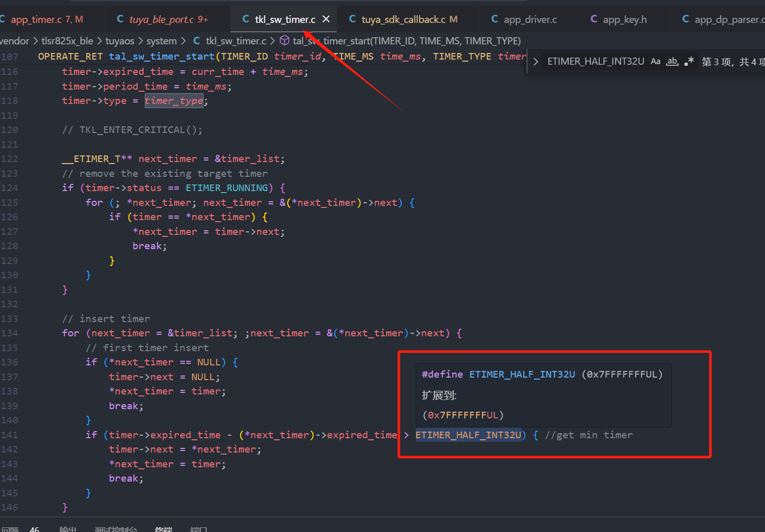Open the system breadcrumb folder list

click(161, 41)
